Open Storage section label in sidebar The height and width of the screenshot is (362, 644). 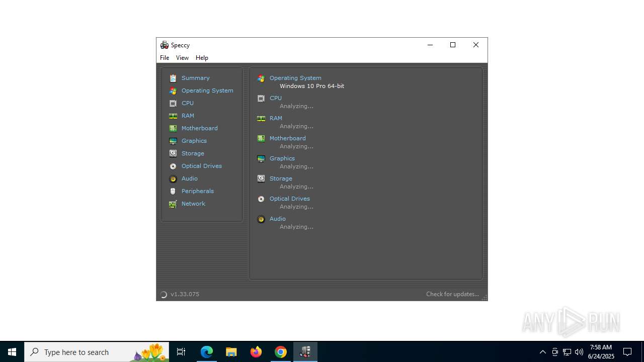tap(193, 153)
